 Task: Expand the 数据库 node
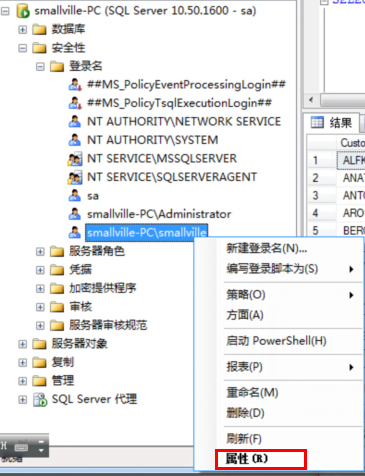tap(22, 30)
